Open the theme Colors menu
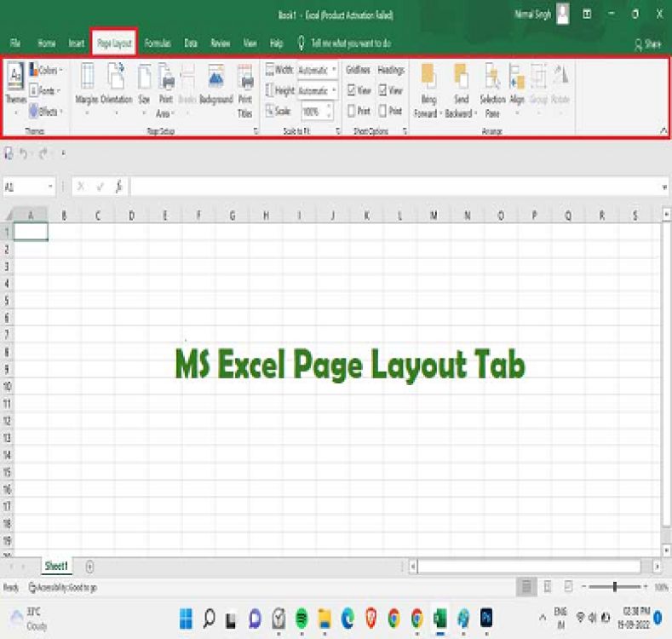672x639 pixels. point(46,70)
